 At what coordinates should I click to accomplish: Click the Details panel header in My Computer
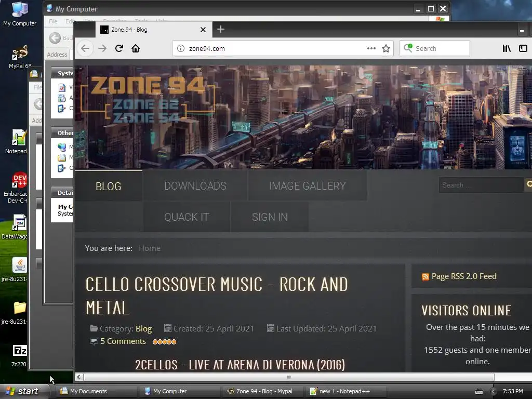(62, 192)
